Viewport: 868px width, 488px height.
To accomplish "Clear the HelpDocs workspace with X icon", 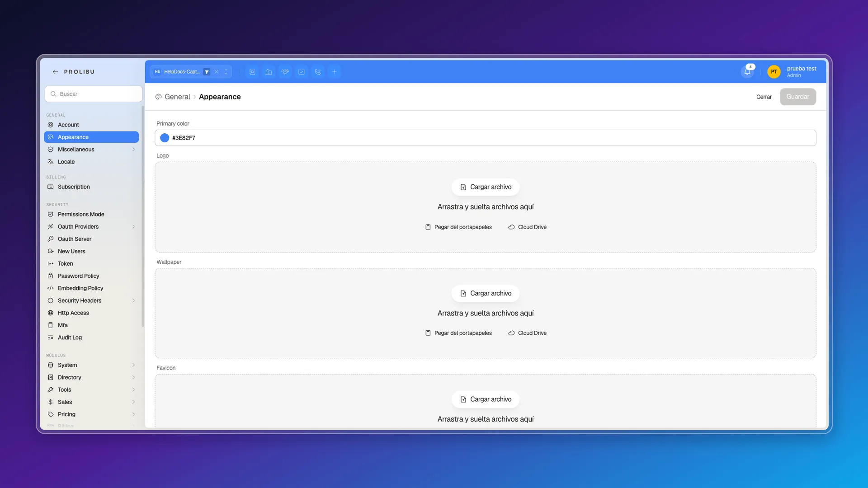I will pyautogui.click(x=217, y=72).
